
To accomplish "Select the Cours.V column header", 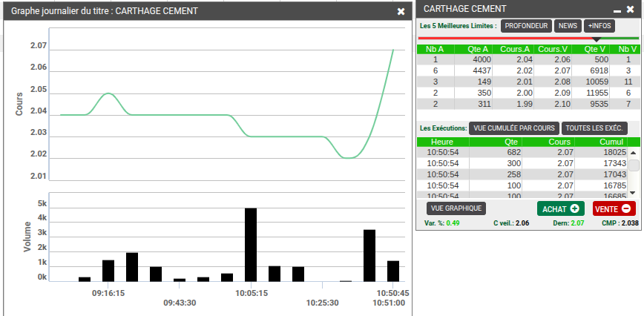I will 553,49.
